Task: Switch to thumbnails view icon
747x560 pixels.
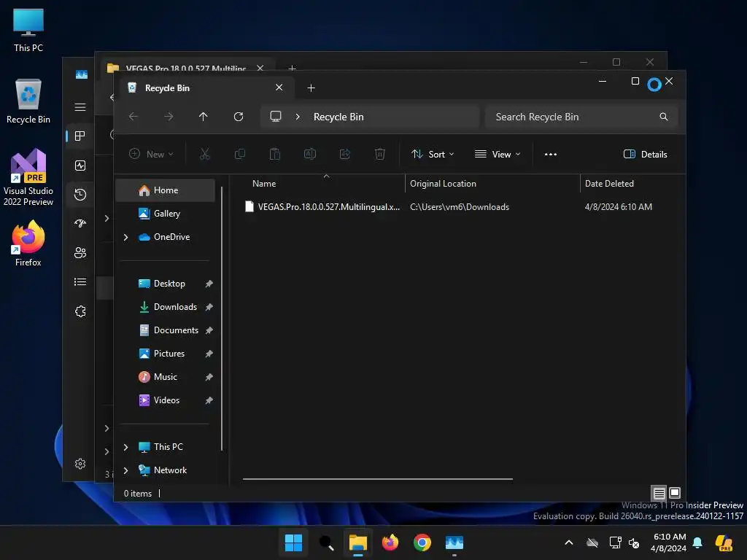Action: tap(675, 493)
